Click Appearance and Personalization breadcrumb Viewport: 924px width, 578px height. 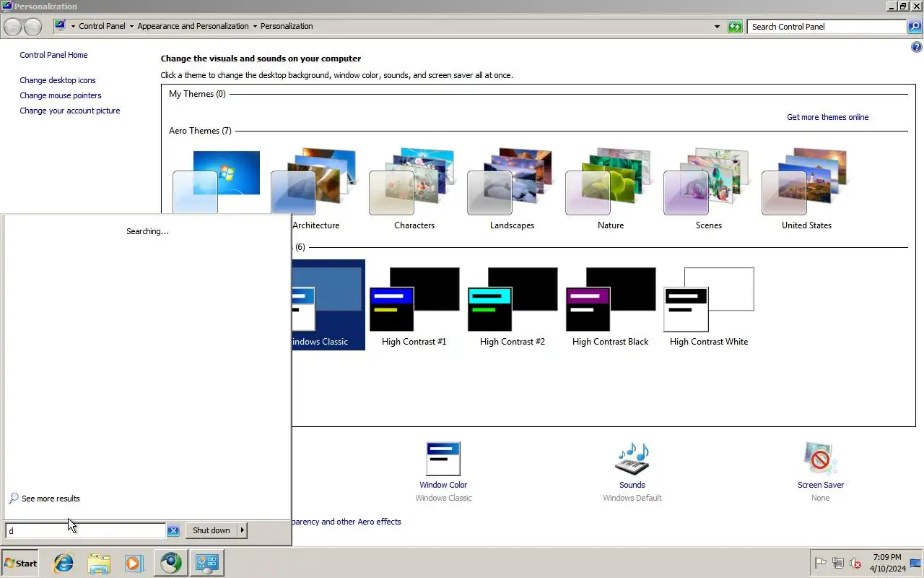pyautogui.click(x=193, y=26)
